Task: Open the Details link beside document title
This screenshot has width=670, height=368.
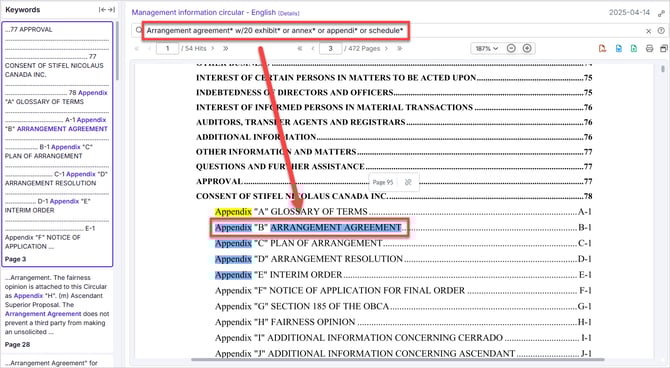Action: (289, 13)
